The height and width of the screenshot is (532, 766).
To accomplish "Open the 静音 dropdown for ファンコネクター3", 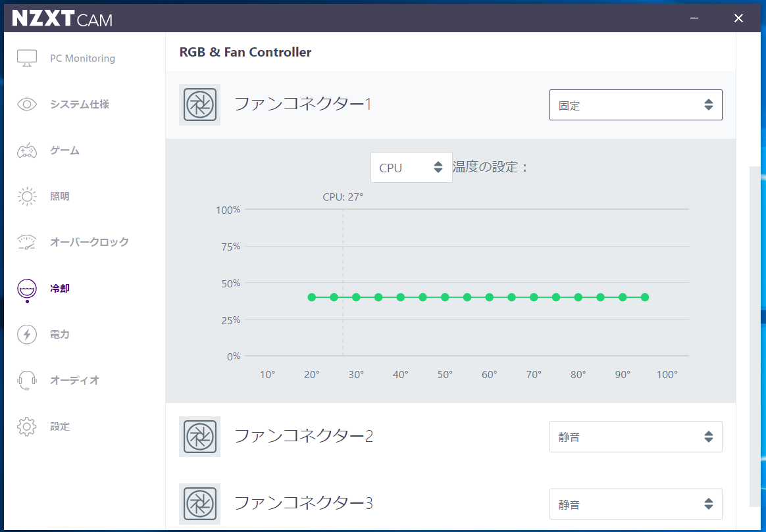I will pyautogui.click(x=636, y=504).
